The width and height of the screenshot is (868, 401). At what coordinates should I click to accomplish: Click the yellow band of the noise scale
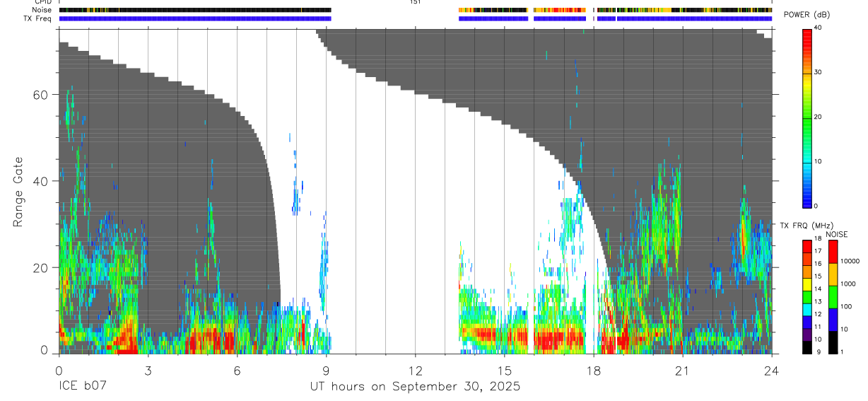pyautogui.click(x=833, y=274)
